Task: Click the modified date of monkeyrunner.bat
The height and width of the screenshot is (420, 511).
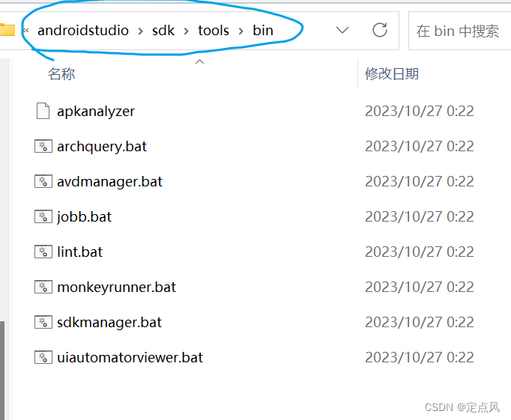Action: 420,287
